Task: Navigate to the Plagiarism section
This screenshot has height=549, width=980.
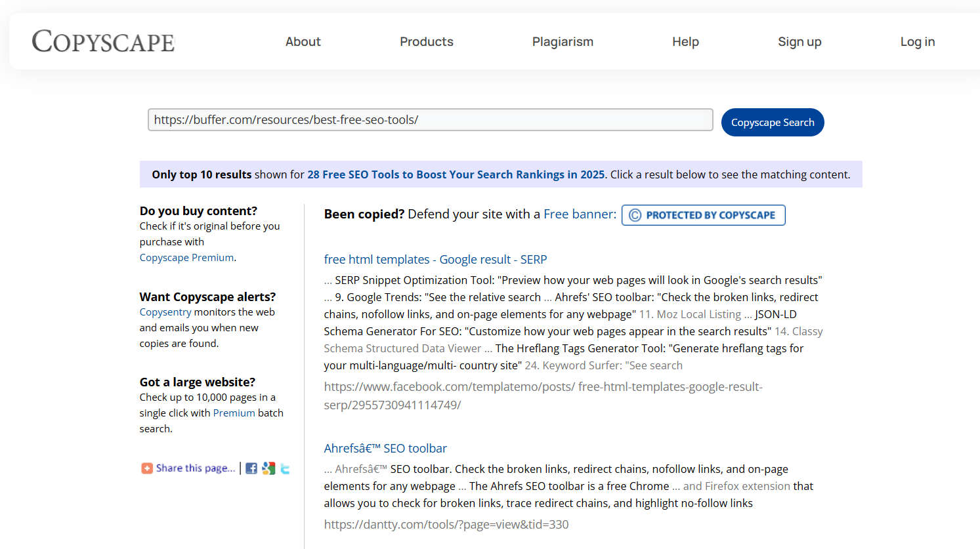Action: (x=563, y=41)
